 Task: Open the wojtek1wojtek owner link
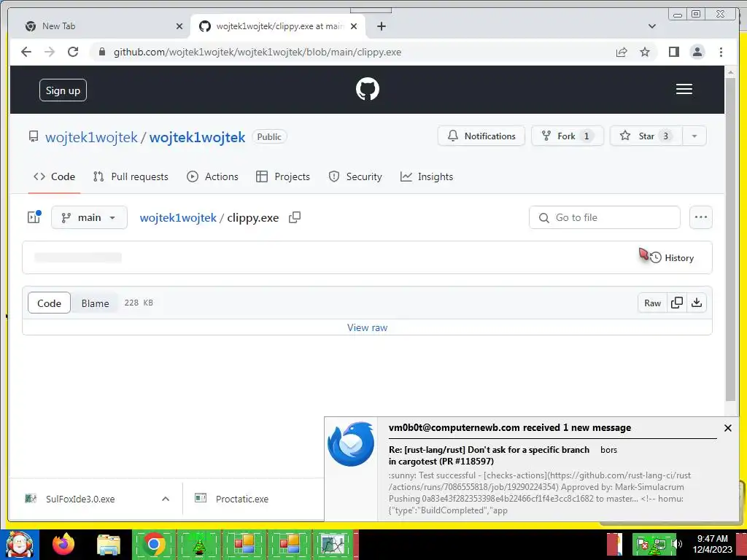coord(91,137)
